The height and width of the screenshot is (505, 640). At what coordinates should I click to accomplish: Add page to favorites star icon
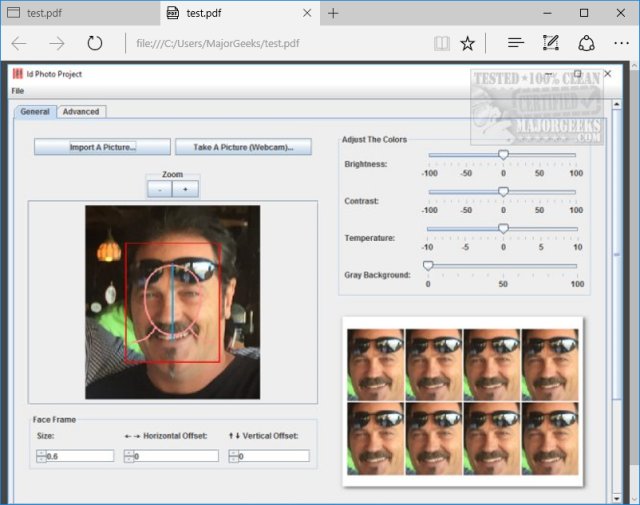(467, 43)
